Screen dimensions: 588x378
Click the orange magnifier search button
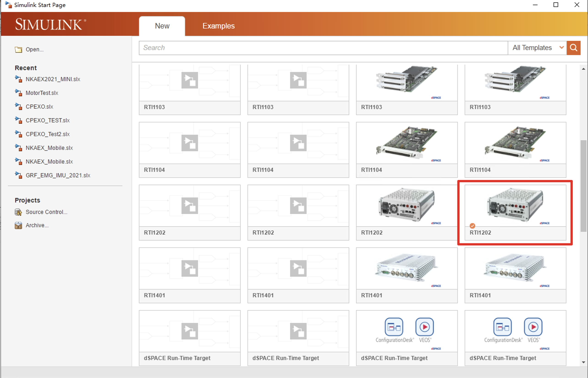[574, 48]
